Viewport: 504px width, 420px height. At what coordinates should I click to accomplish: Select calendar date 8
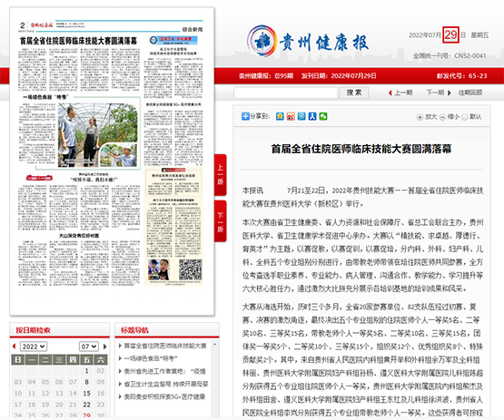(x=87, y=382)
